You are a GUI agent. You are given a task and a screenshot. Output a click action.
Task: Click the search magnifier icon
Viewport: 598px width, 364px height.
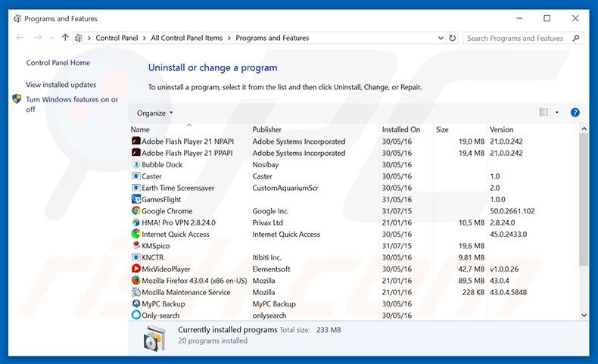(576, 38)
